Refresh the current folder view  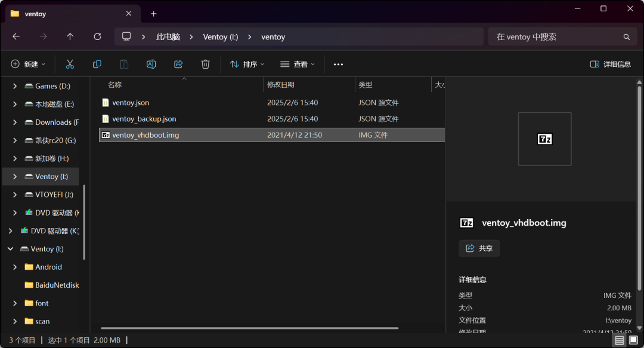click(97, 36)
